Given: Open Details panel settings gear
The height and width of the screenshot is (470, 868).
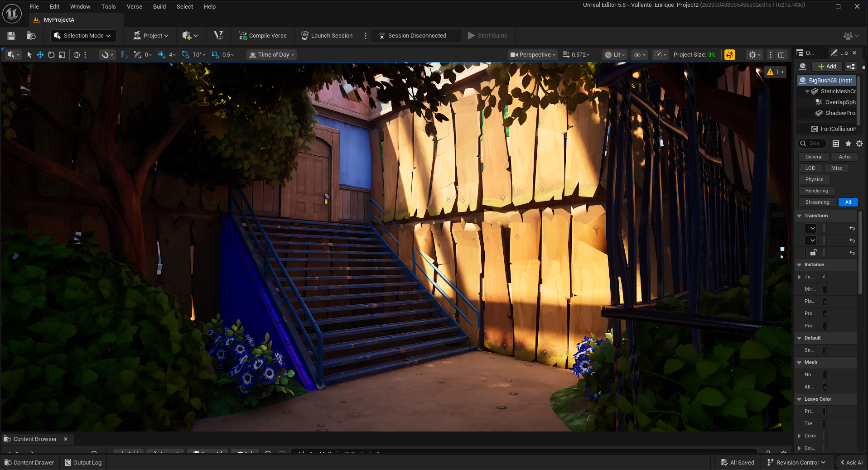Looking at the screenshot, I should 859,144.
